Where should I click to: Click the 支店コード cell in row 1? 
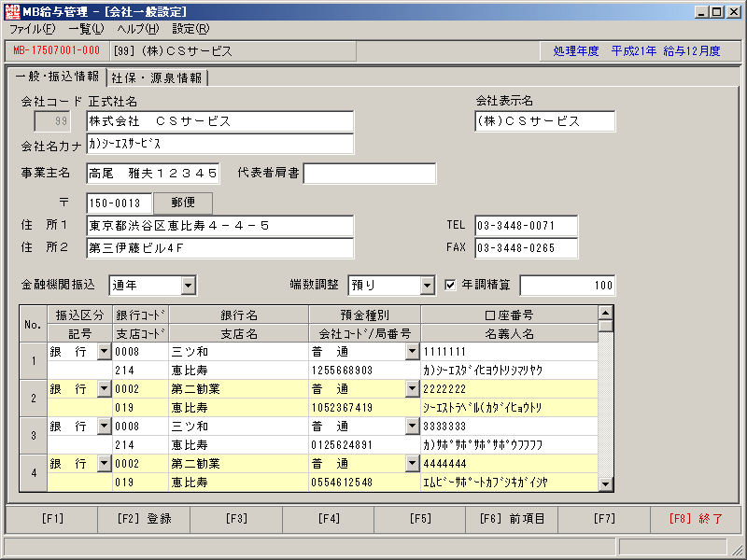tap(141, 371)
